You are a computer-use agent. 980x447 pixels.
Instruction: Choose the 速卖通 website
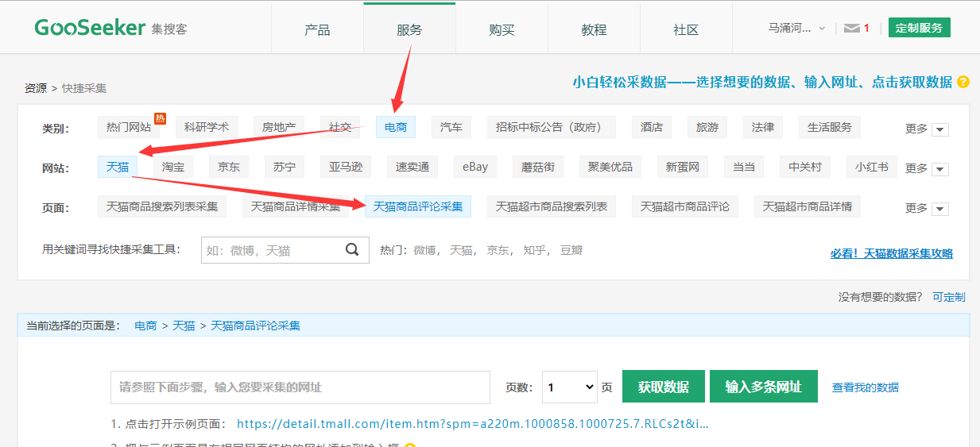(x=413, y=167)
